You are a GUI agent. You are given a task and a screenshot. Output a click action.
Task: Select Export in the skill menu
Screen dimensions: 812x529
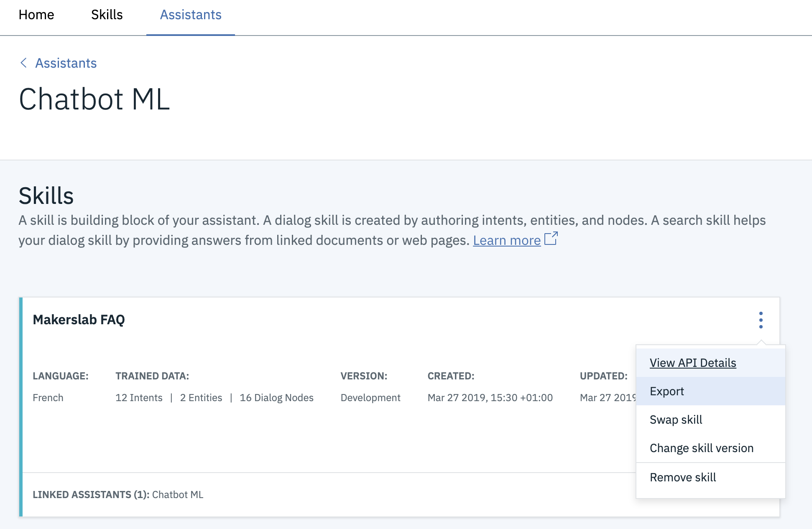(x=666, y=391)
